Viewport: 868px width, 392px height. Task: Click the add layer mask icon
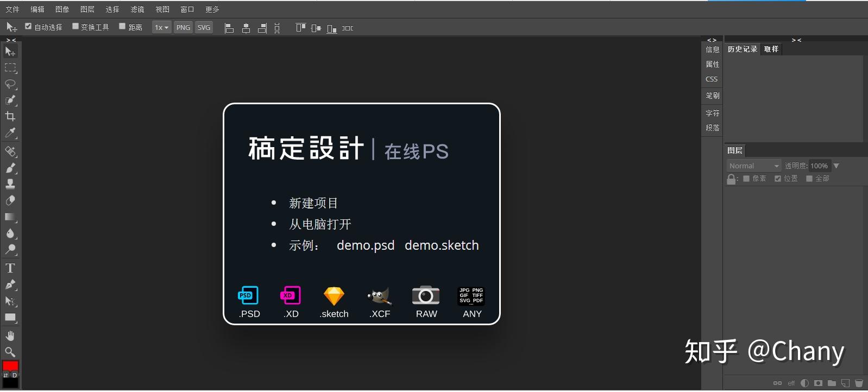click(818, 383)
